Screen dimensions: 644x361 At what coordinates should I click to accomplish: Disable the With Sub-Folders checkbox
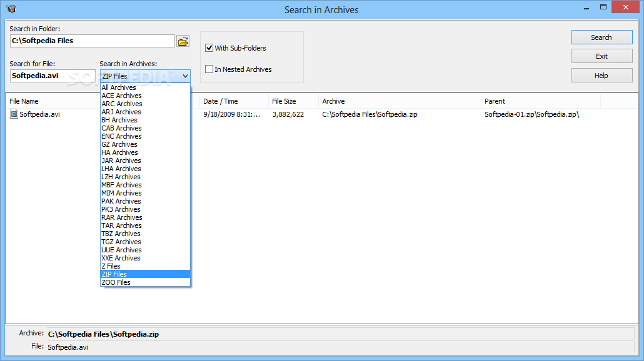209,48
